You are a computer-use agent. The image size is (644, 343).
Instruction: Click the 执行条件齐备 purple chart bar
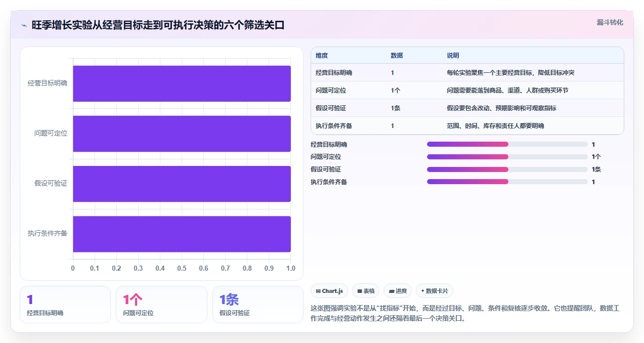click(182, 234)
